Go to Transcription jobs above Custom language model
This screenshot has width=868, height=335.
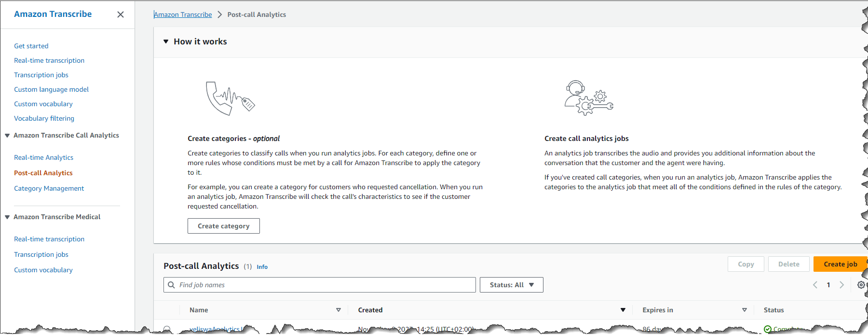pyautogui.click(x=41, y=75)
